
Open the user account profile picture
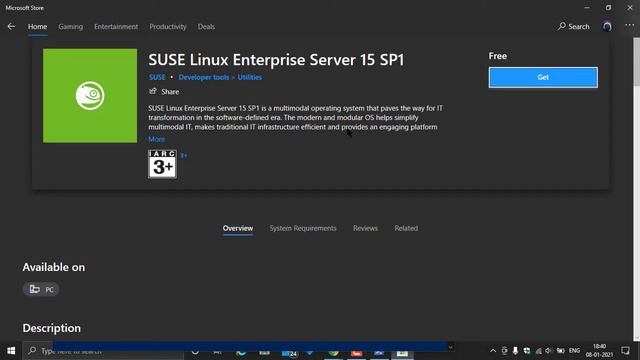coord(607,27)
